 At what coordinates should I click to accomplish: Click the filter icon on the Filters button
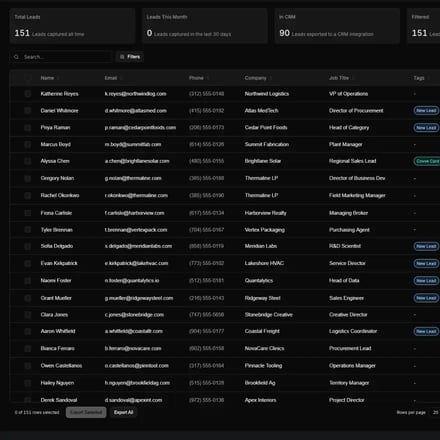[122, 57]
